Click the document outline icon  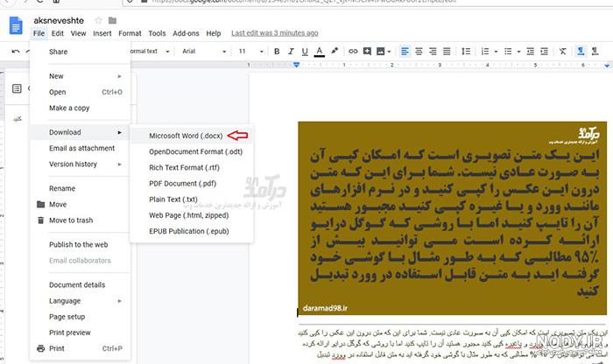click(17, 88)
